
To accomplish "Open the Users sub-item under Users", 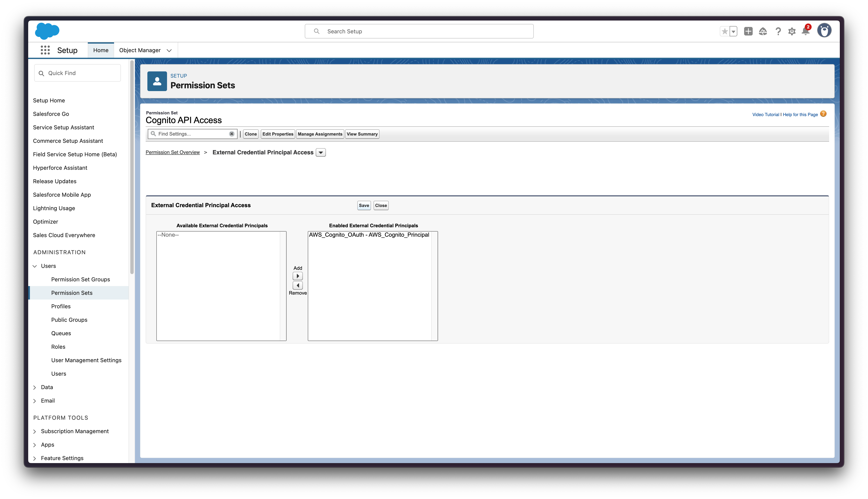I will point(59,374).
